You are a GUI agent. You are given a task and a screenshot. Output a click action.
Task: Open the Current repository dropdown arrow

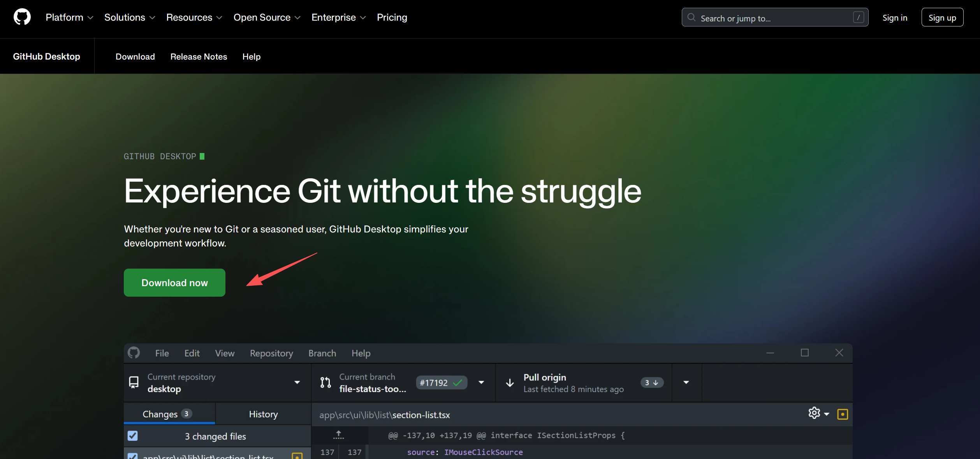pyautogui.click(x=297, y=382)
